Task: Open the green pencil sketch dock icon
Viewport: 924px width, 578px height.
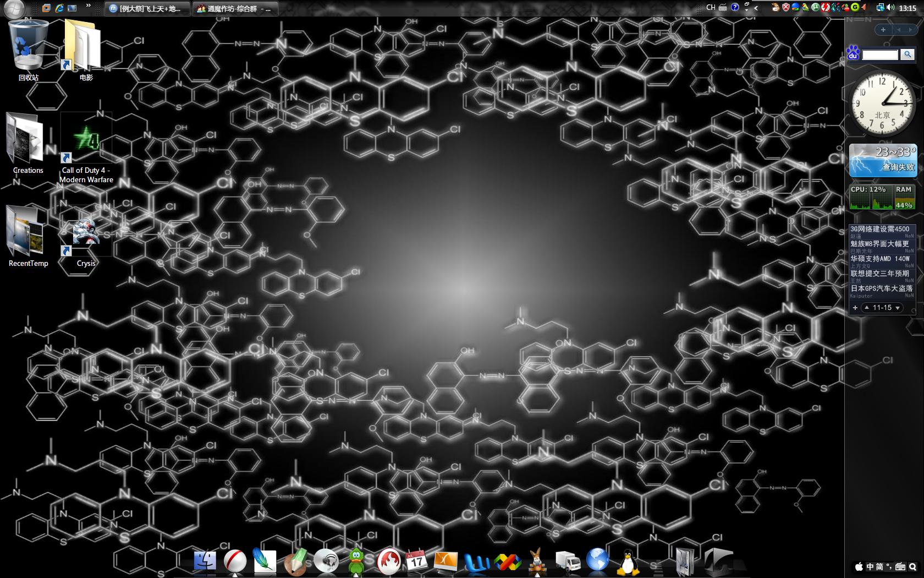Action: 295,561
